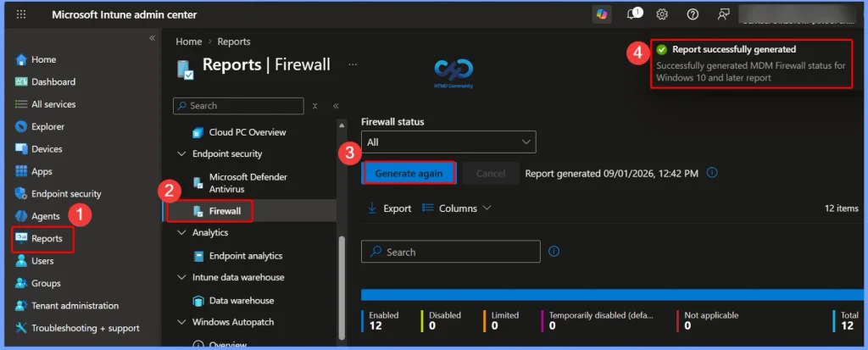Click the Users icon in sidebar
This screenshot has width=868, height=350.
[x=21, y=261]
